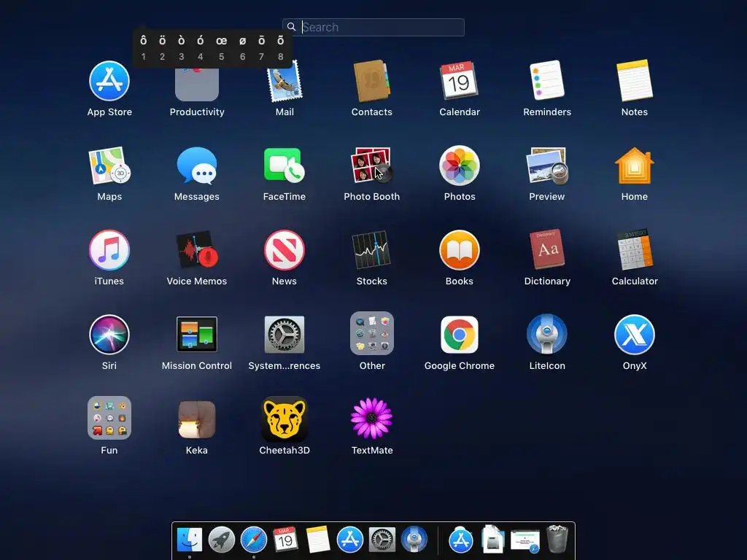Launch FaceTime
The height and width of the screenshot is (560, 747).
[x=285, y=166]
